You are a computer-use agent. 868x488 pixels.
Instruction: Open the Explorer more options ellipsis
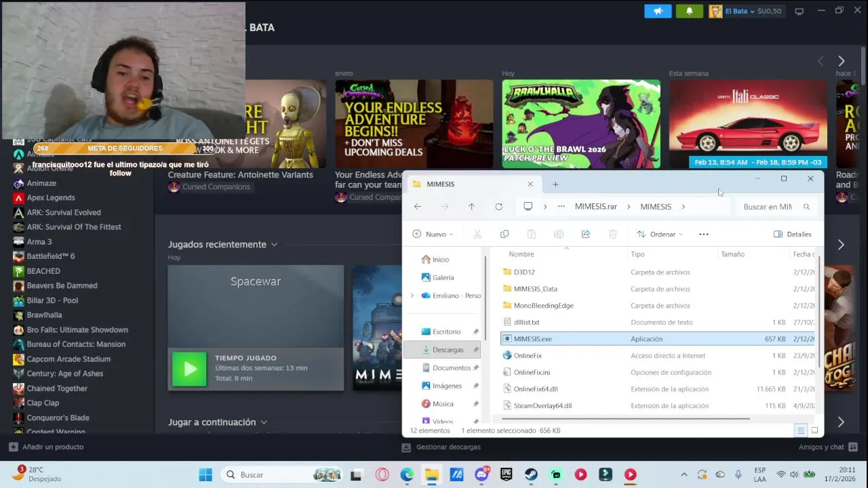point(704,235)
